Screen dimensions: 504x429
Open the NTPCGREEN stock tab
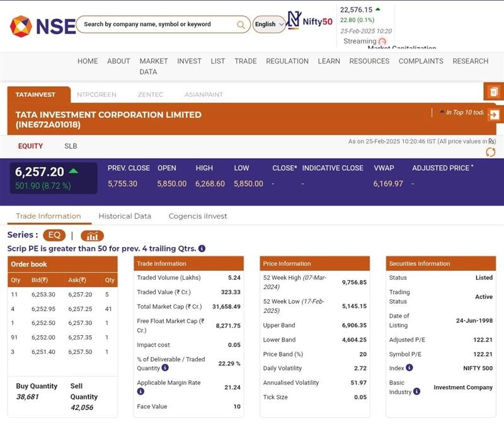96,94
